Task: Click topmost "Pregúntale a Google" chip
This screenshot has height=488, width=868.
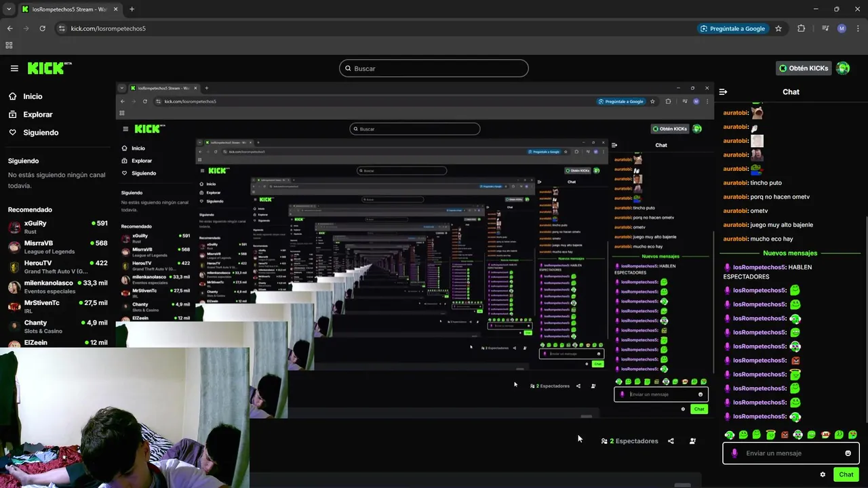Action: click(733, 28)
